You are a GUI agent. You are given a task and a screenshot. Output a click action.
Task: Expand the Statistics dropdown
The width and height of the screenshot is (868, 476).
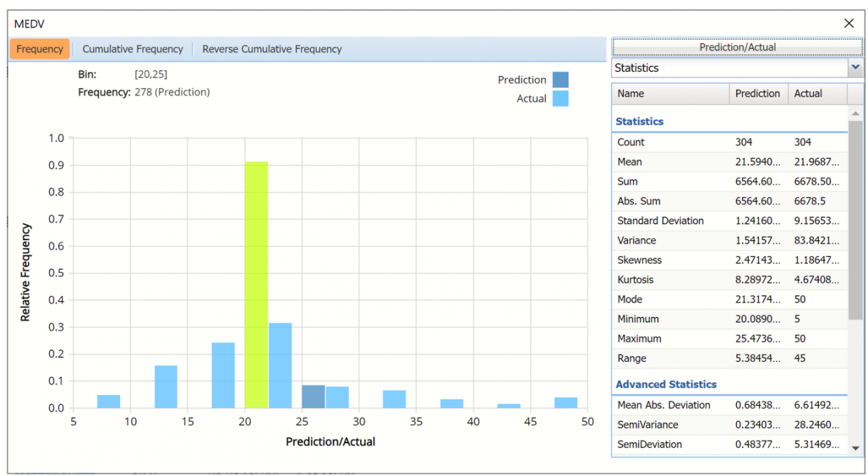pyautogui.click(x=856, y=67)
